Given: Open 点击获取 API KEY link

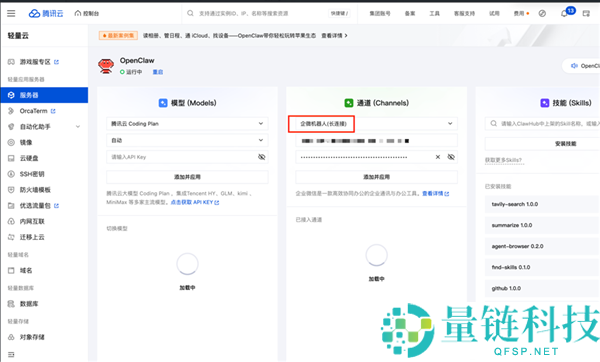Looking at the screenshot, I should point(195,202).
